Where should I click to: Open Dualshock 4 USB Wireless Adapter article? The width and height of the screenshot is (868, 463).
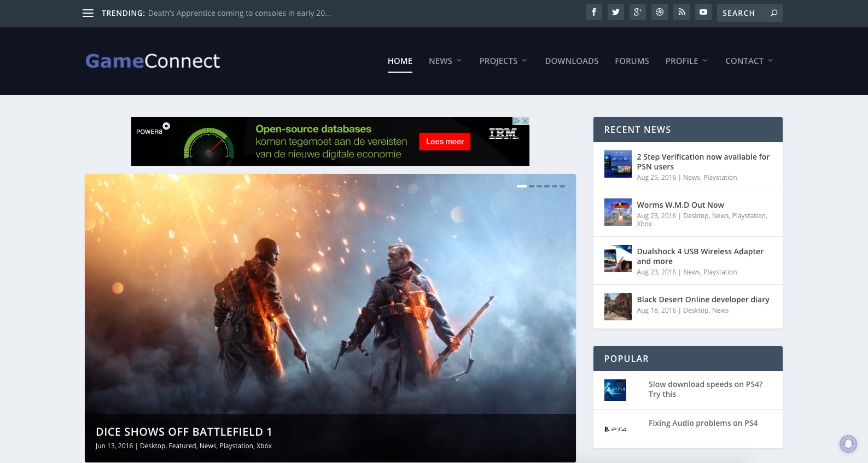pos(700,256)
